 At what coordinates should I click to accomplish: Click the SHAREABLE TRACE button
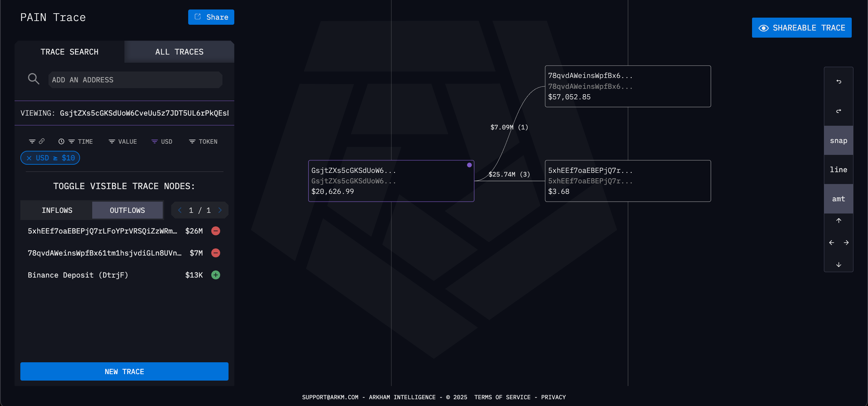(802, 28)
